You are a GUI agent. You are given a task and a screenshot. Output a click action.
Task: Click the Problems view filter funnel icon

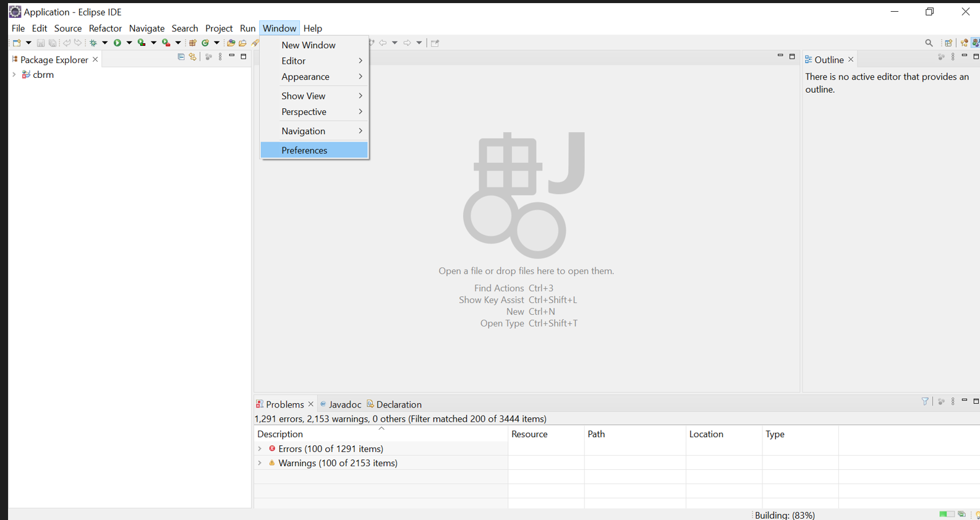925,401
